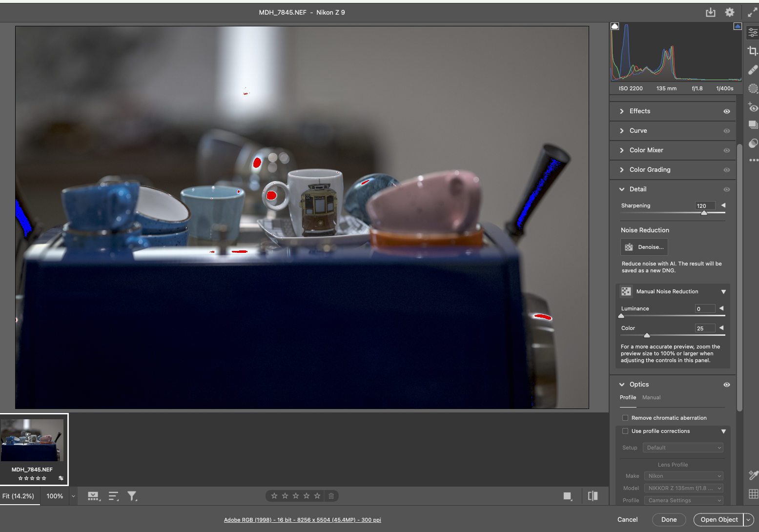Expand the Effects panel
The image size is (759, 532).
point(622,111)
